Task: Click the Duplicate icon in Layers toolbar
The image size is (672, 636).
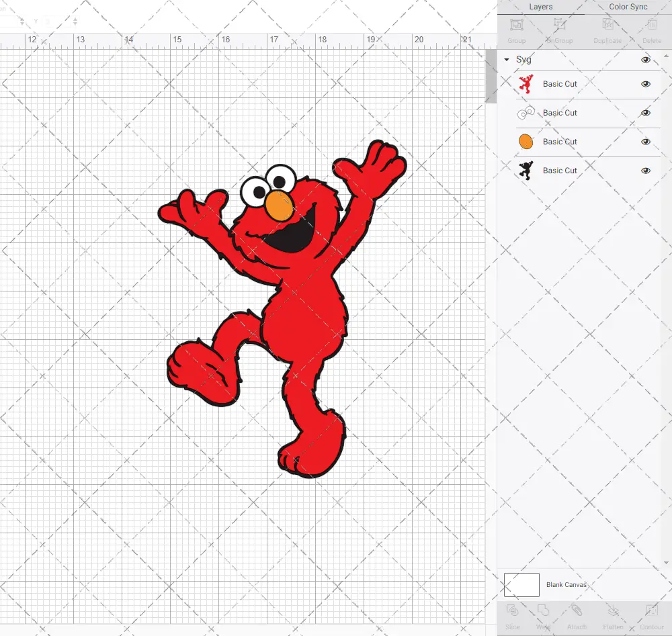Action: tap(607, 24)
